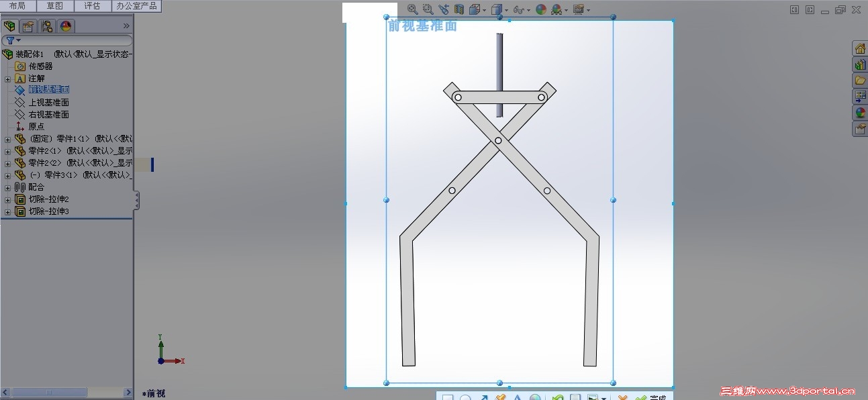Open the Design Library task pane
This screenshot has width=868, height=400.
click(859, 64)
